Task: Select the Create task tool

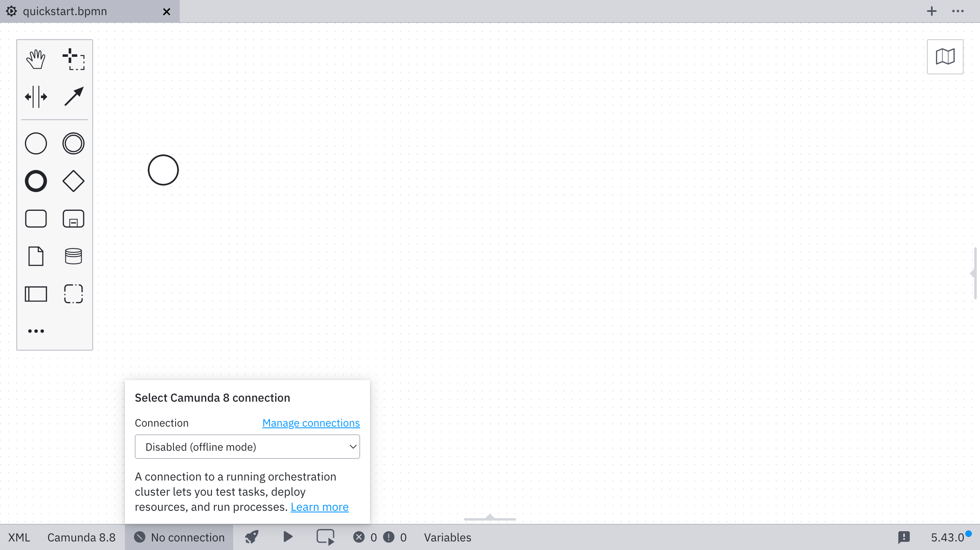Action: [36, 219]
